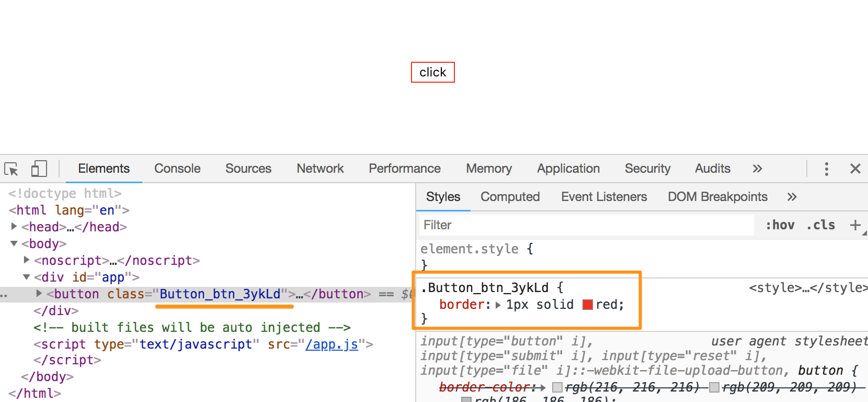Open the Network tab
Image resolution: width=868 pixels, height=402 pixels.
[320, 169]
